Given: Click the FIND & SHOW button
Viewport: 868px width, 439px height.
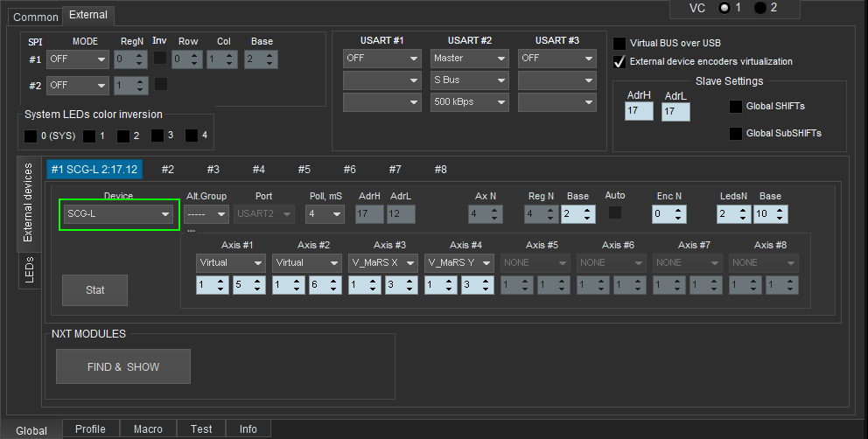Looking at the screenshot, I should [x=123, y=367].
